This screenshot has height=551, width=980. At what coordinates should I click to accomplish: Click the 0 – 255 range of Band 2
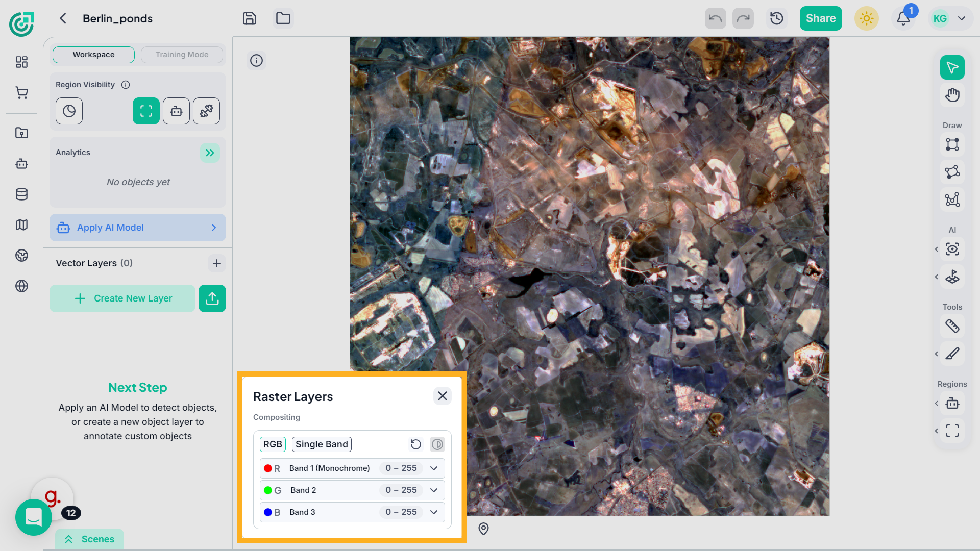pyautogui.click(x=401, y=490)
